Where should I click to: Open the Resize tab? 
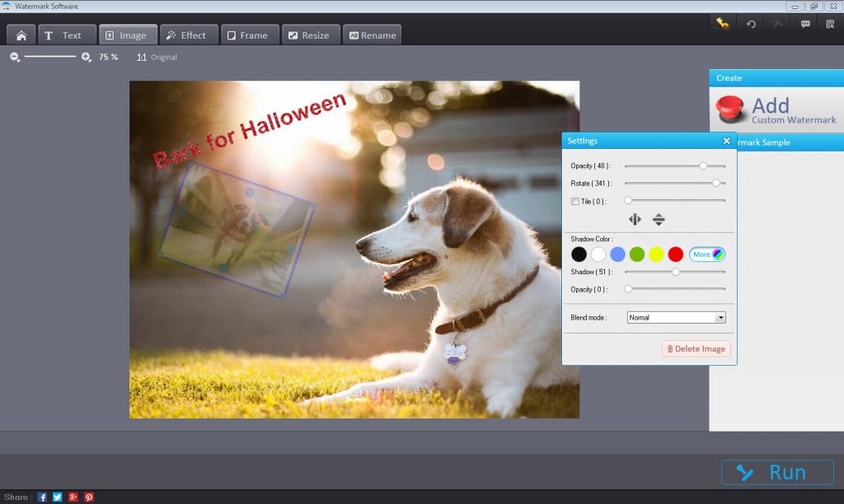(x=308, y=35)
